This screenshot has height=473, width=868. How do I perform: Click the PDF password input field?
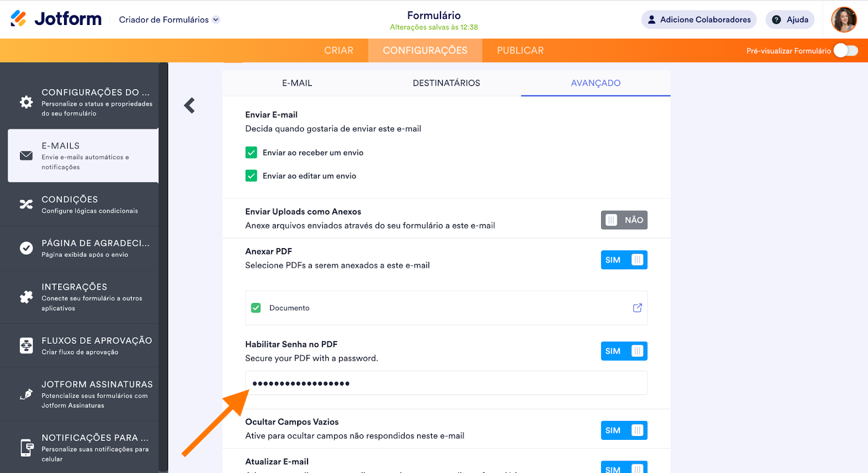446,383
